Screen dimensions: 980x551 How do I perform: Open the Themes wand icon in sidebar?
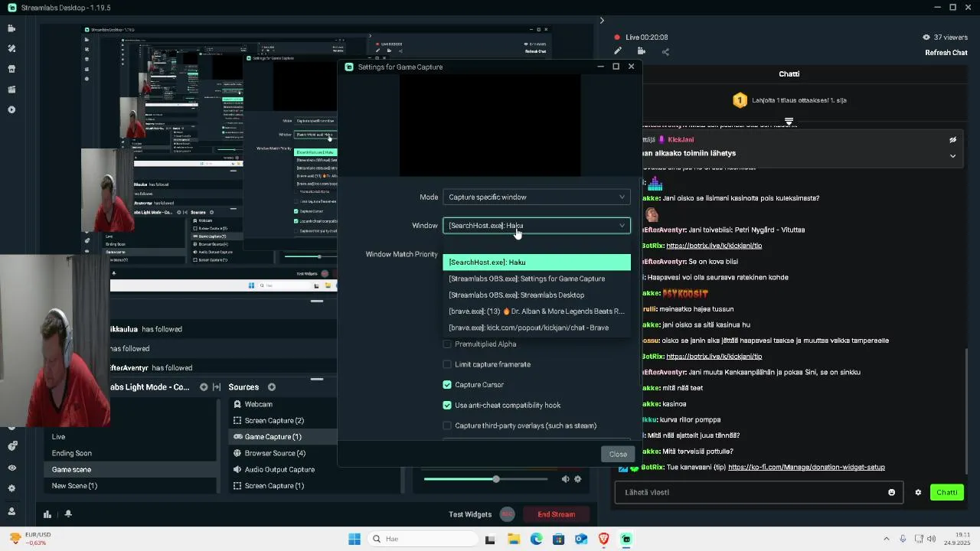(x=11, y=48)
